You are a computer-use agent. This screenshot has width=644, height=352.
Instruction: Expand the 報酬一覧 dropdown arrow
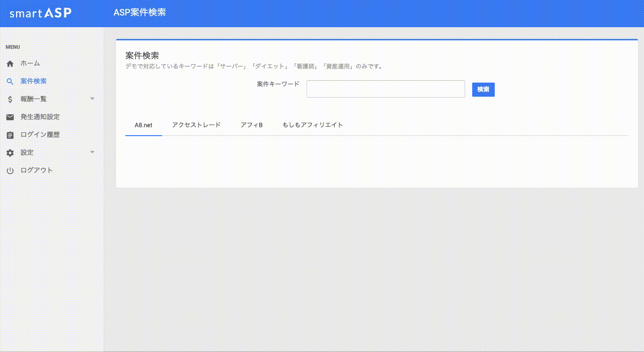coord(92,99)
